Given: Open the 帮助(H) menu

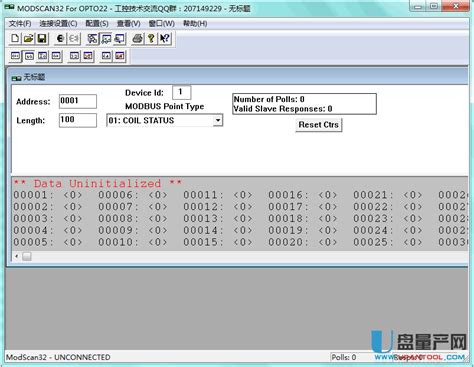Looking at the screenshot, I should [x=195, y=24].
